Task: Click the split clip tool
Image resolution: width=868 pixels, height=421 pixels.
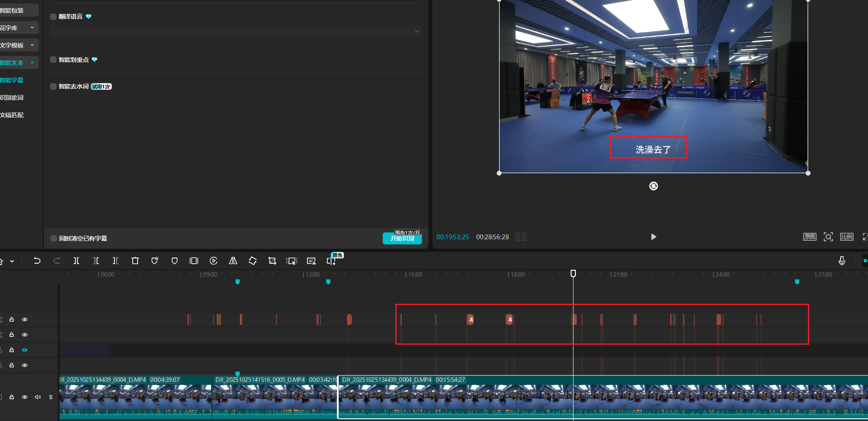Action: click(x=76, y=261)
